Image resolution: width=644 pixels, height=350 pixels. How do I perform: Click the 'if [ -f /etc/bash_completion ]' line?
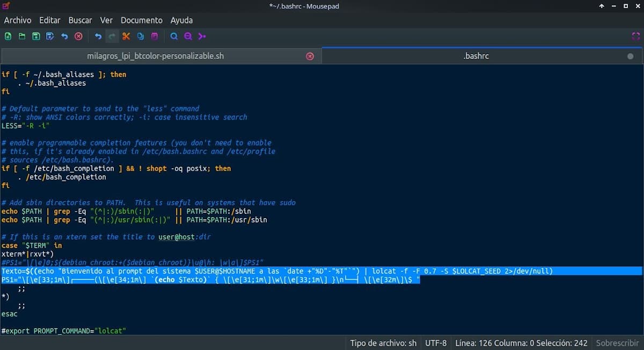tap(116, 168)
